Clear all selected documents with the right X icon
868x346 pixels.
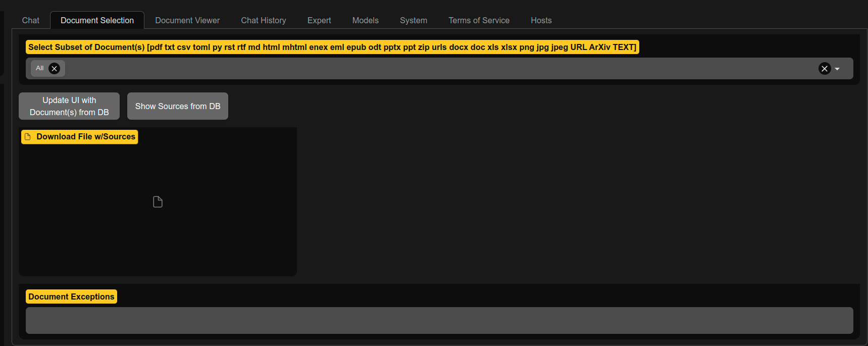click(824, 69)
